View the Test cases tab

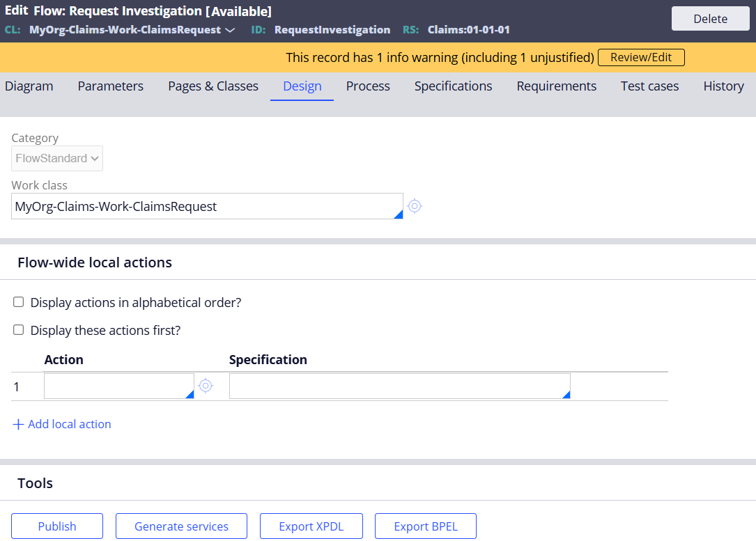coord(649,86)
